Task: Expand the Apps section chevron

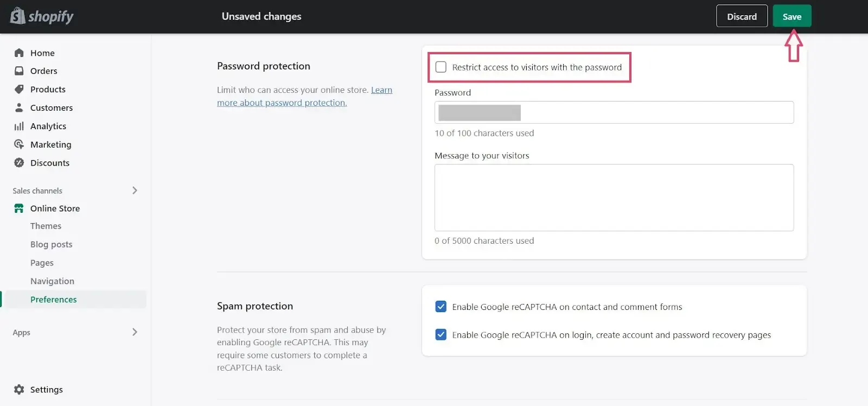Action: tap(135, 332)
